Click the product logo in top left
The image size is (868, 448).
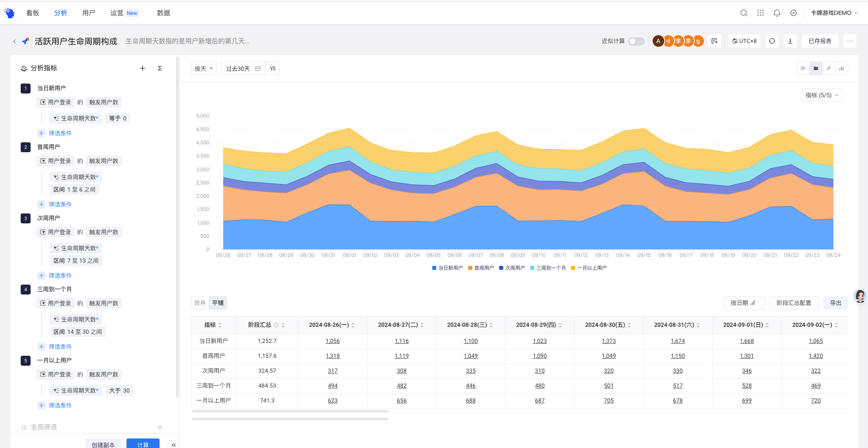pos(10,13)
